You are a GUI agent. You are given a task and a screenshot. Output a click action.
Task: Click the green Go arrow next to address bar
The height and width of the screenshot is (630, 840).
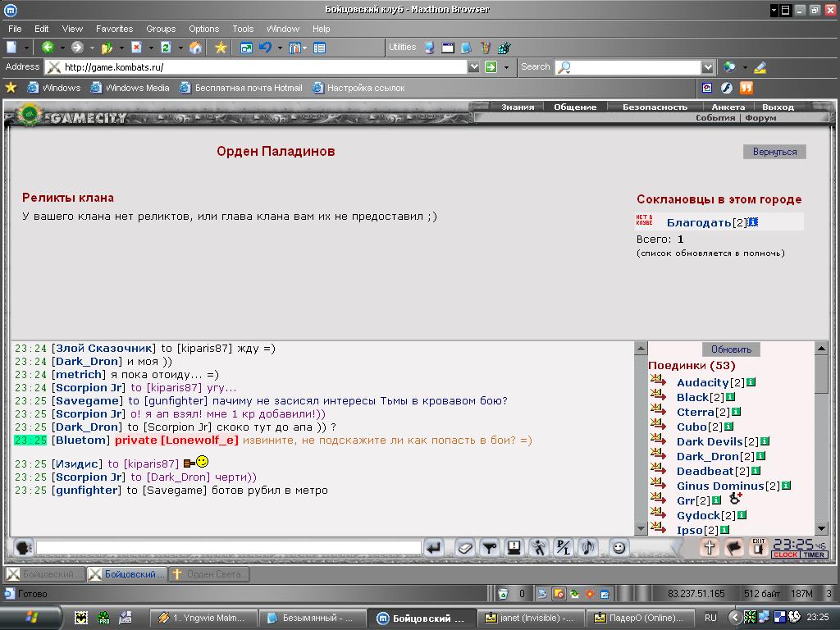pos(491,67)
